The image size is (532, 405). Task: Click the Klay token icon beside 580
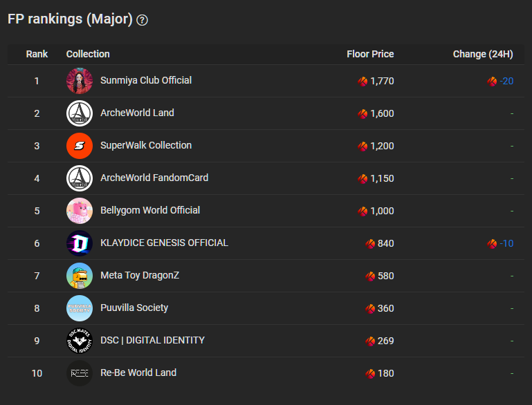point(370,276)
